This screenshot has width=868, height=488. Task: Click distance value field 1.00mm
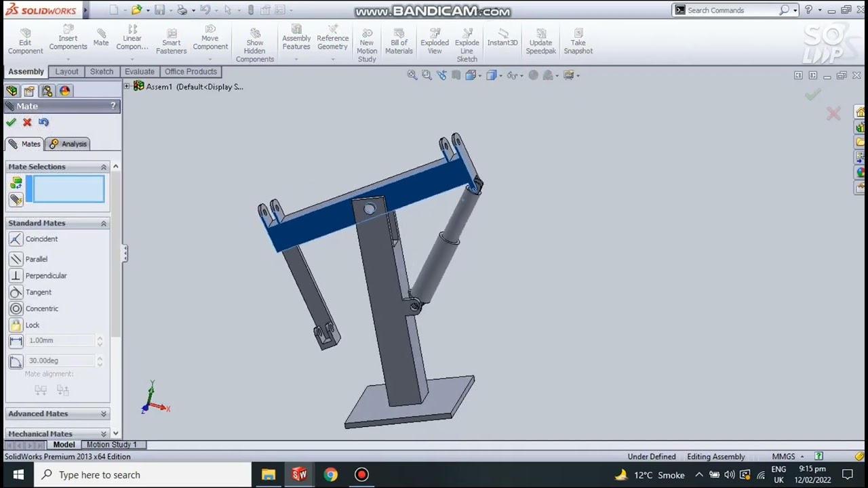coord(61,341)
